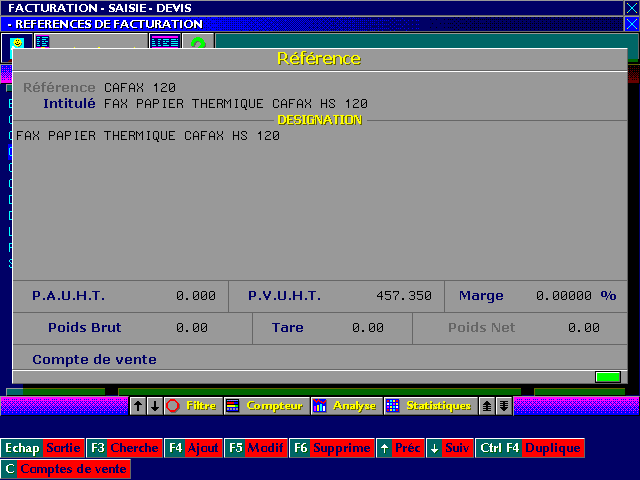Go to previous record with Préc button

click(x=400, y=448)
